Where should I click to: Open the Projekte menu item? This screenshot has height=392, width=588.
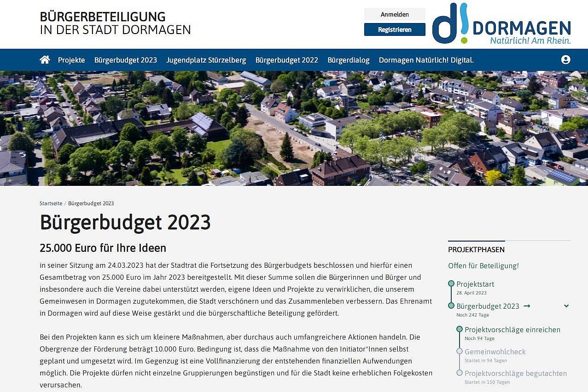click(71, 60)
